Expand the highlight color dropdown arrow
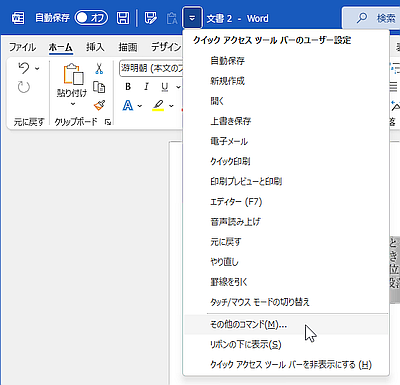Screen dimensions: 400x385 tap(171, 106)
